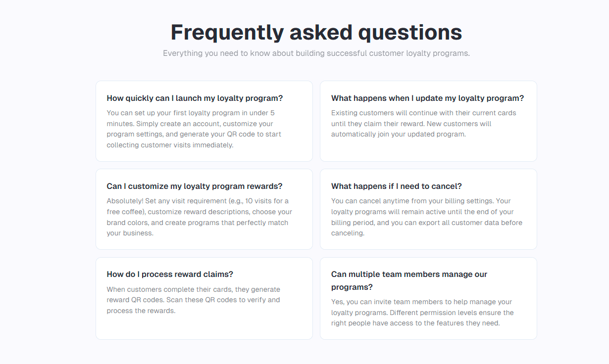Select "How quickly can I launch my loyalty program?" question
Screen dimensions: 609x364
pyautogui.click(x=195, y=98)
